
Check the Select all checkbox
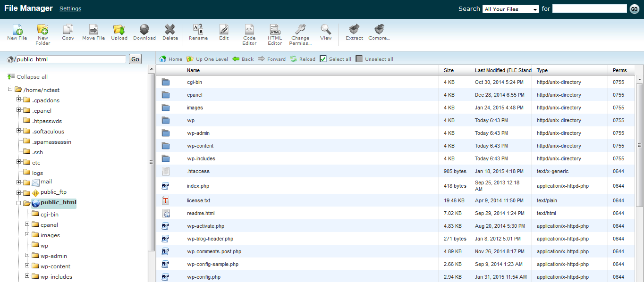(323, 59)
